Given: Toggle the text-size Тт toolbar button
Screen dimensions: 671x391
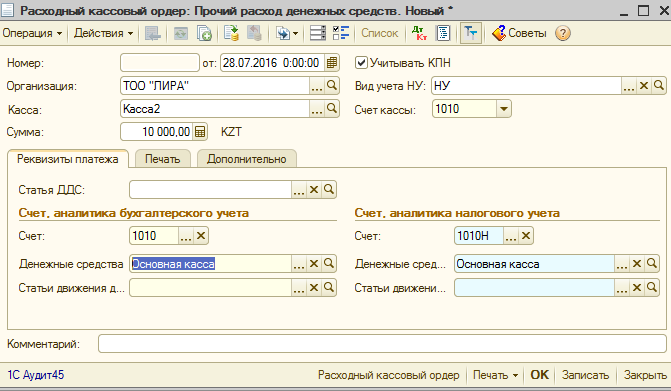Looking at the screenshot, I should (x=471, y=33).
